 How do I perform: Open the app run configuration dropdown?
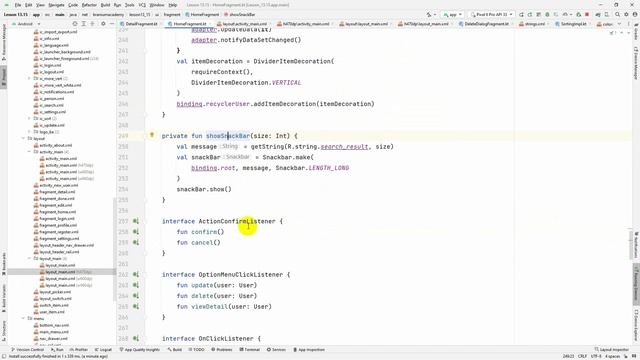[453, 14]
